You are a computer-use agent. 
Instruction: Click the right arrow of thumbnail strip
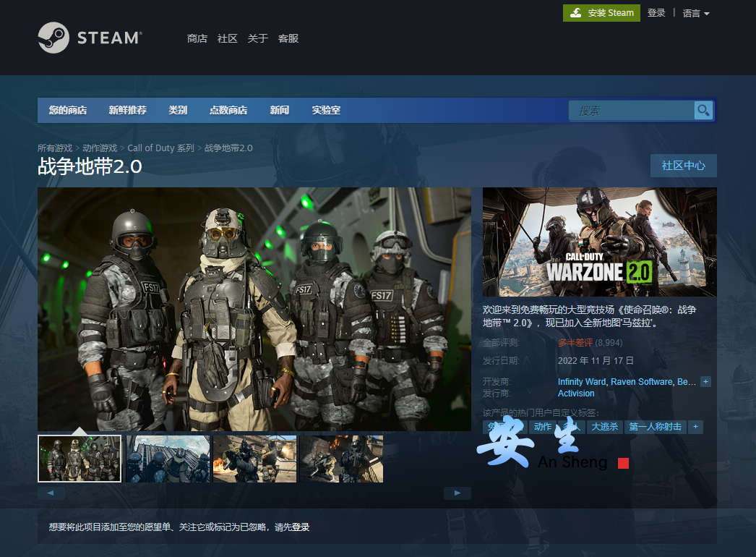(x=457, y=493)
